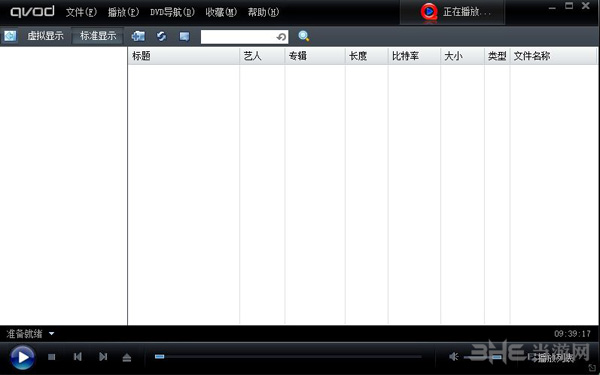Sort list by 比特率 column
This screenshot has width=600, height=375.
click(414, 56)
